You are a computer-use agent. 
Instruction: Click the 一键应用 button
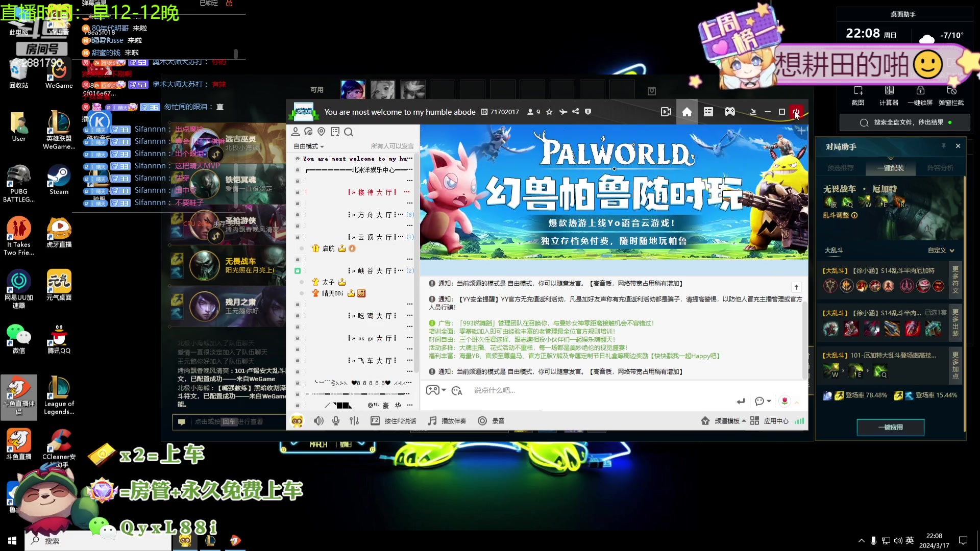pyautogui.click(x=891, y=428)
